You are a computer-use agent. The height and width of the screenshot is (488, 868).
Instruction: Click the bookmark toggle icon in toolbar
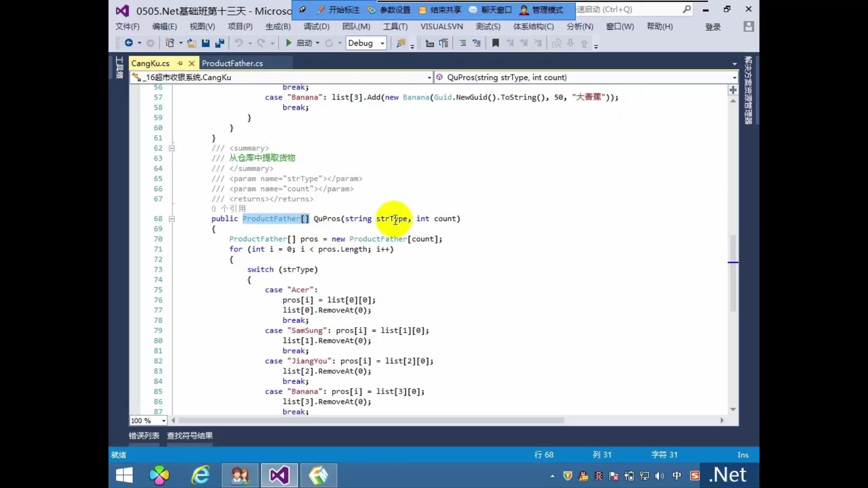495,43
